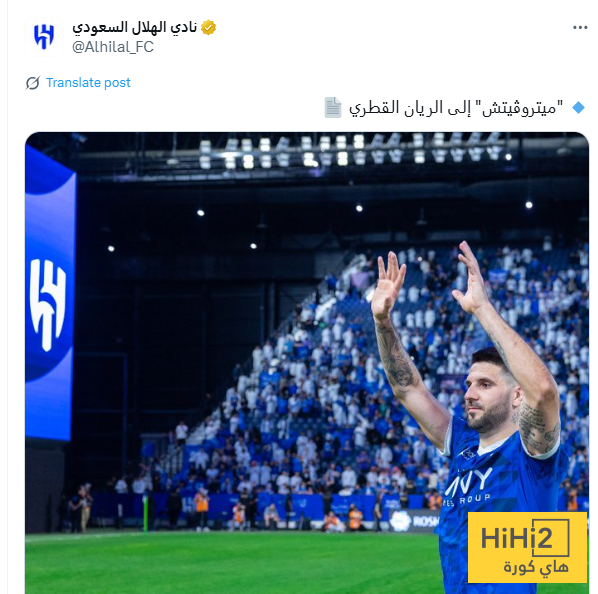598x594 pixels.
Task: Click the Arabic account display name
Action: [135, 27]
